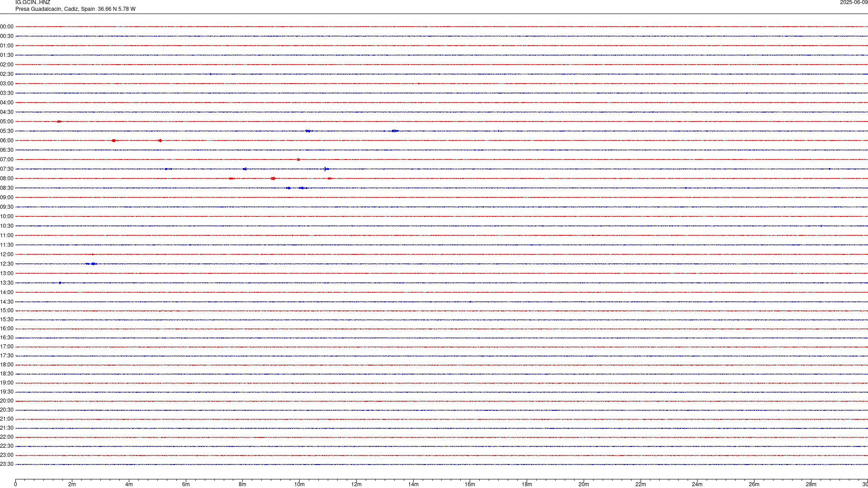Click the red event burst on the 05:00 trace
868x488 pixels.
coord(59,122)
